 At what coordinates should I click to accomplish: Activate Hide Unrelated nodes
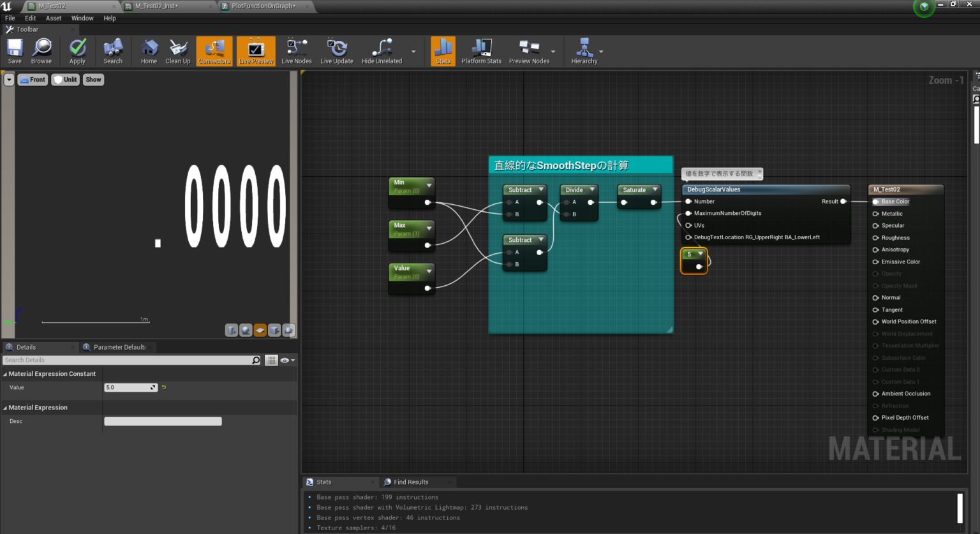pyautogui.click(x=381, y=50)
